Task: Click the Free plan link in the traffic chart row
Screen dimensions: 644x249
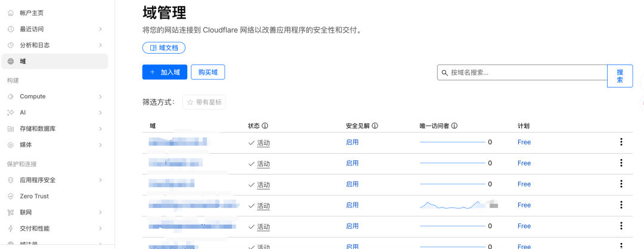Action: 524,205
